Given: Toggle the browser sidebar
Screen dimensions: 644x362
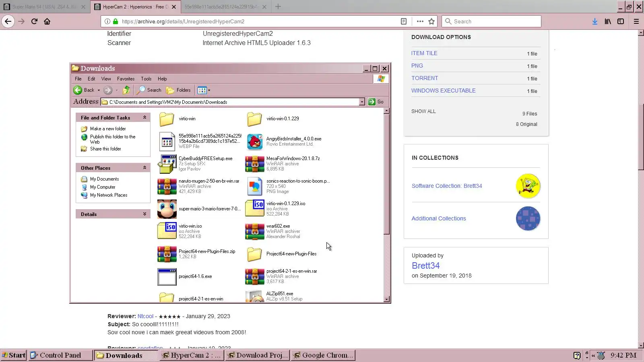Looking at the screenshot, I should click(621, 21).
